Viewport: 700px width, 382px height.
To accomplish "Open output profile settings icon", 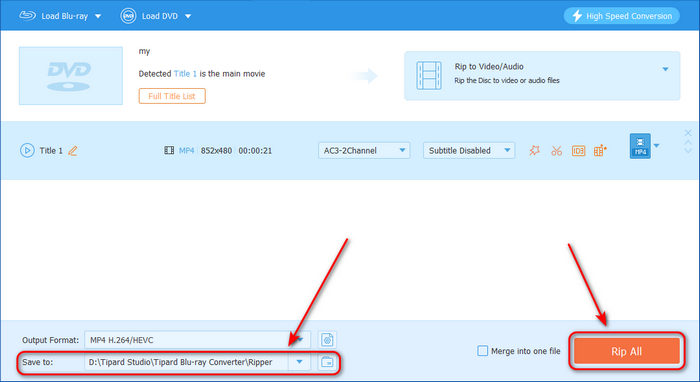I will [327, 340].
